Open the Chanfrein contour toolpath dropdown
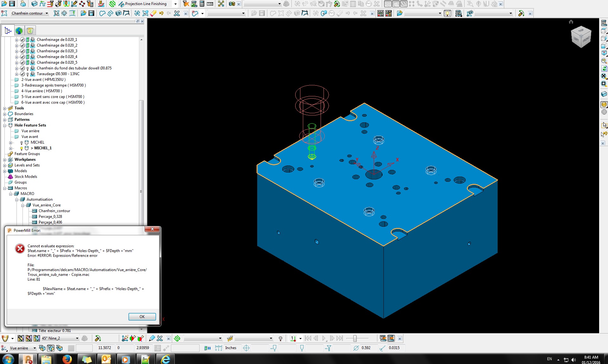 click(47, 13)
